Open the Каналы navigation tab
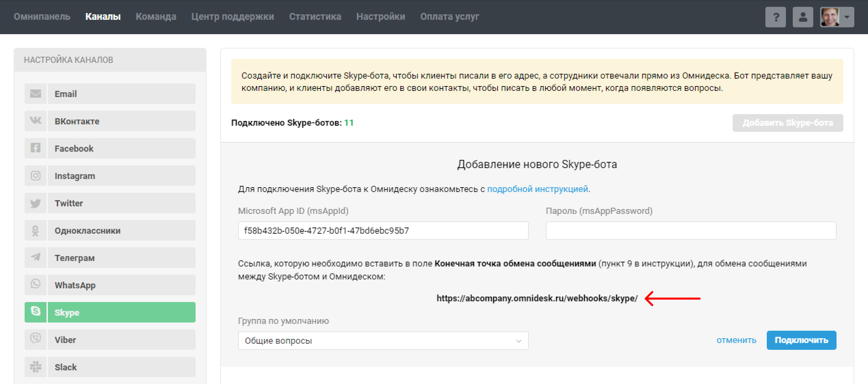 (x=103, y=16)
